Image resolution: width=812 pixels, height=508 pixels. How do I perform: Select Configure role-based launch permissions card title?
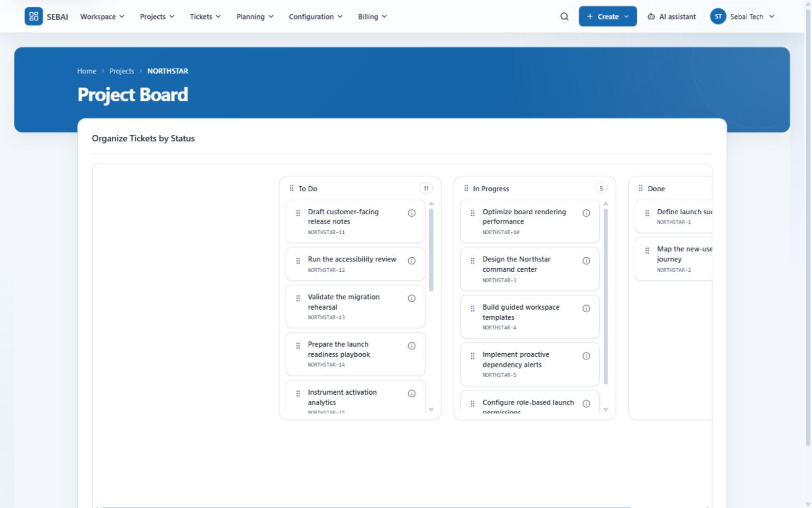coord(528,407)
